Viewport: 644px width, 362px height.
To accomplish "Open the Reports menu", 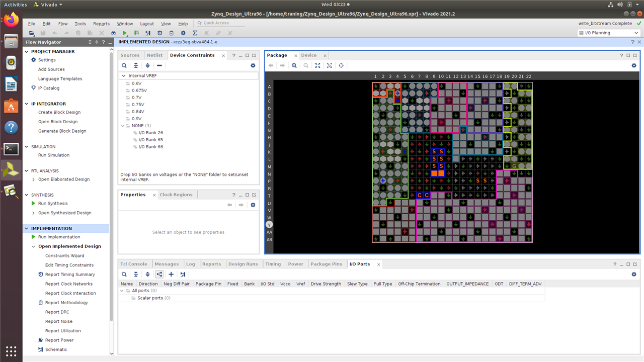I will 101,24.
